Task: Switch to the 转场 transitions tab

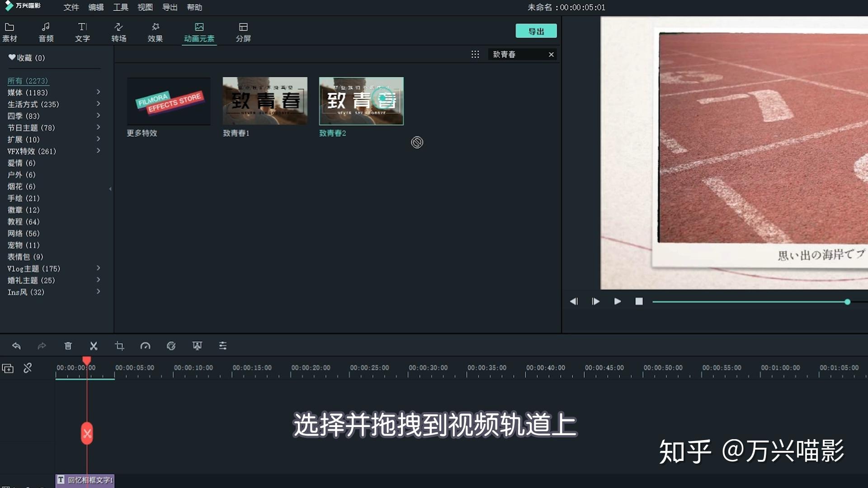Action: (118, 32)
